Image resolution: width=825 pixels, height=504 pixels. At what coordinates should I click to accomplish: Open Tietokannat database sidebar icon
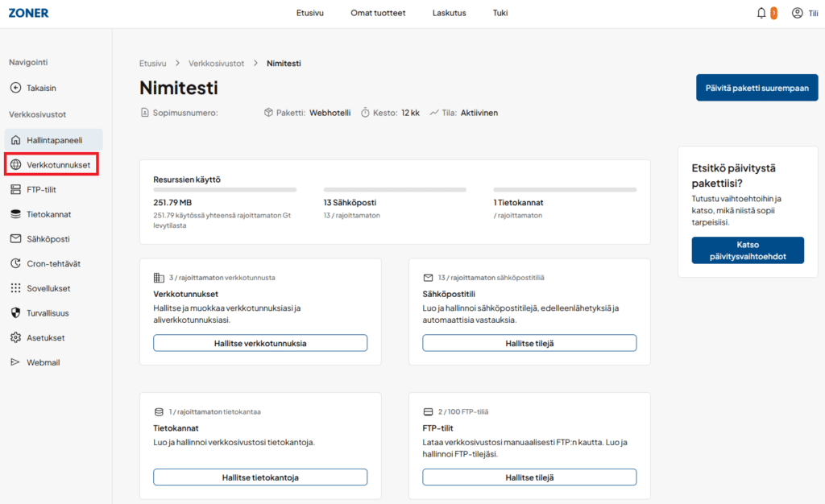[x=15, y=214]
